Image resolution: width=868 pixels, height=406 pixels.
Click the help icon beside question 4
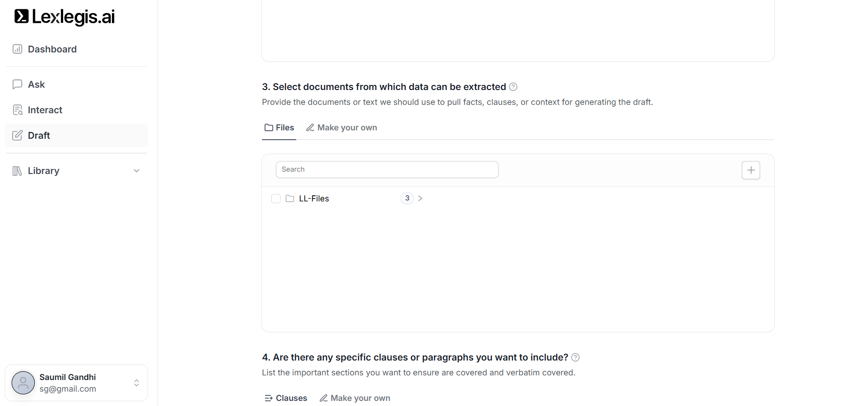tap(575, 357)
